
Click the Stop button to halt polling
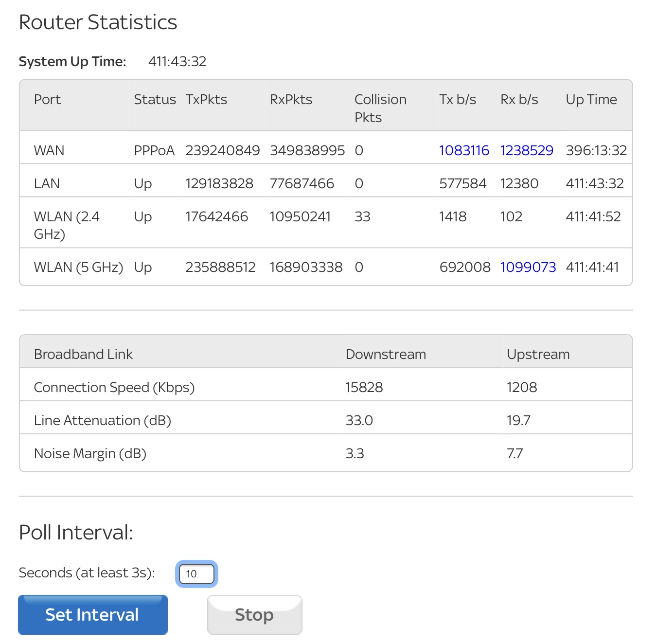(x=254, y=614)
